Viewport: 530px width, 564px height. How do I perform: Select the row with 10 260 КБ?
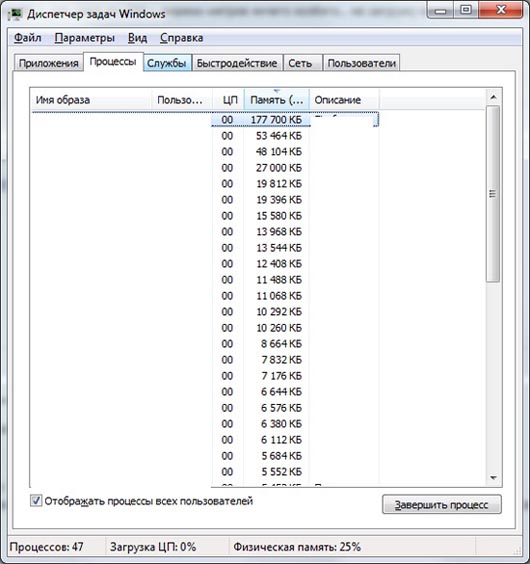[x=205, y=328]
